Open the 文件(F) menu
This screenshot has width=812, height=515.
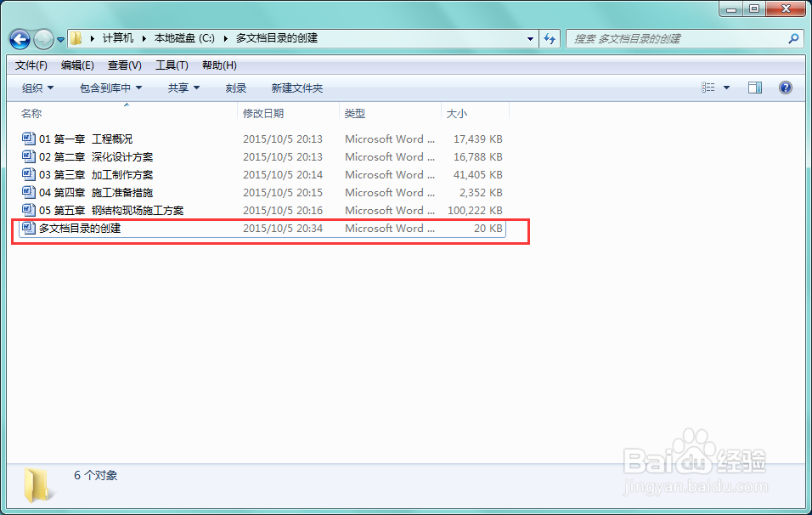tap(31, 65)
